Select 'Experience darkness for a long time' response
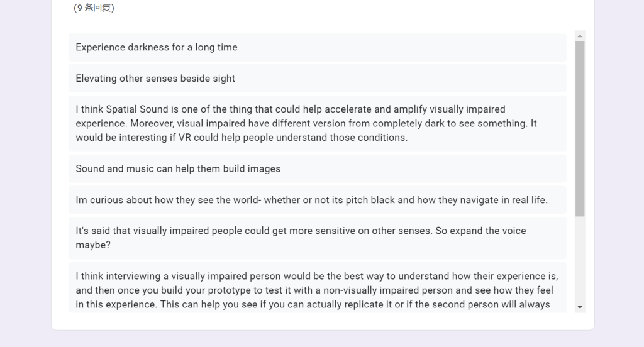 click(318, 47)
